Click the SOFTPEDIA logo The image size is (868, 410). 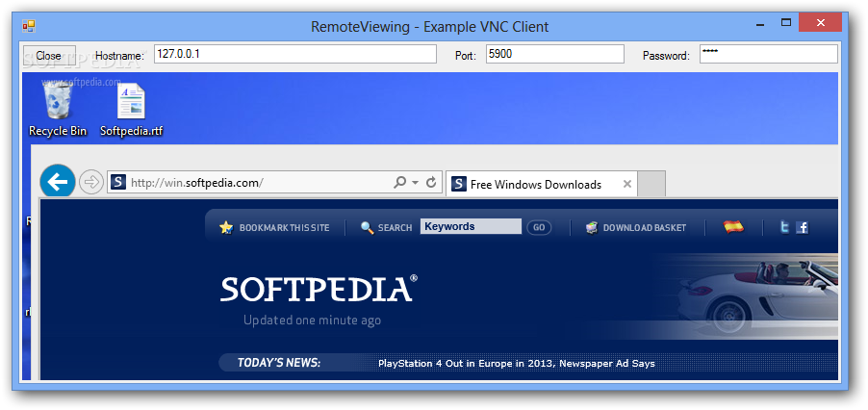pos(319,289)
